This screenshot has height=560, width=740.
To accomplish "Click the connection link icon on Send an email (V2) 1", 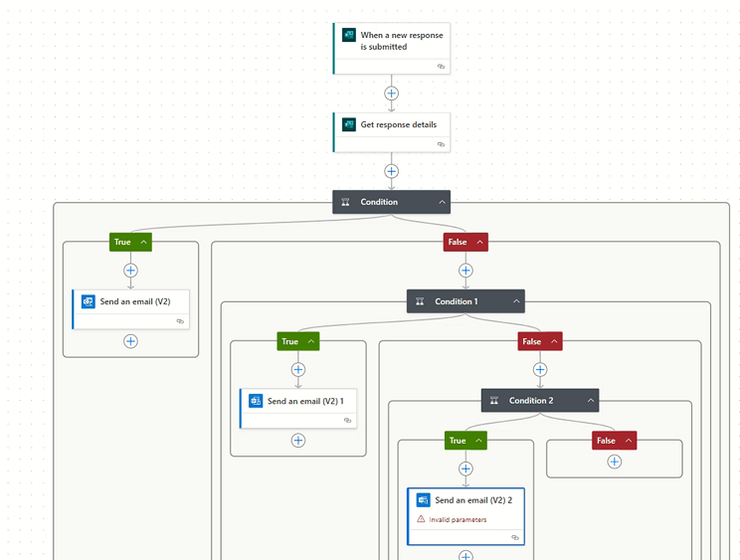I will coord(348,421).
